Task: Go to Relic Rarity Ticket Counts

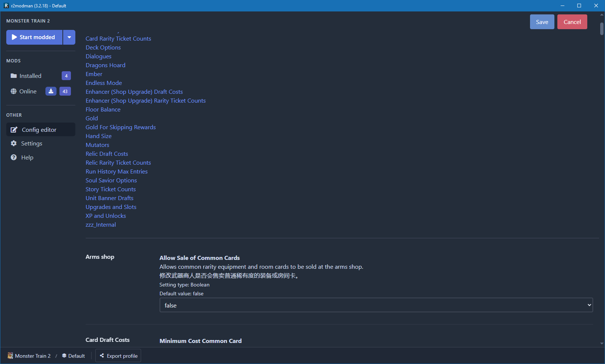Action: click(118, 162)
